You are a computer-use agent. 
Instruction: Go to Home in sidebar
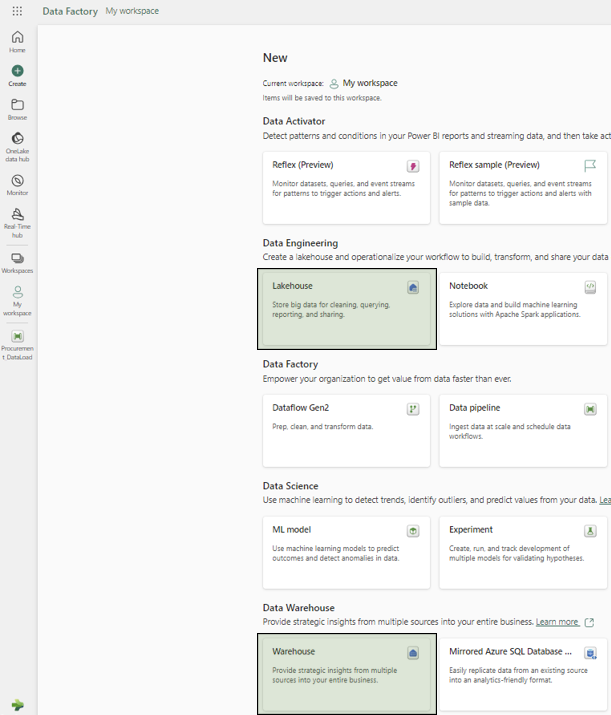coord(17,41)
